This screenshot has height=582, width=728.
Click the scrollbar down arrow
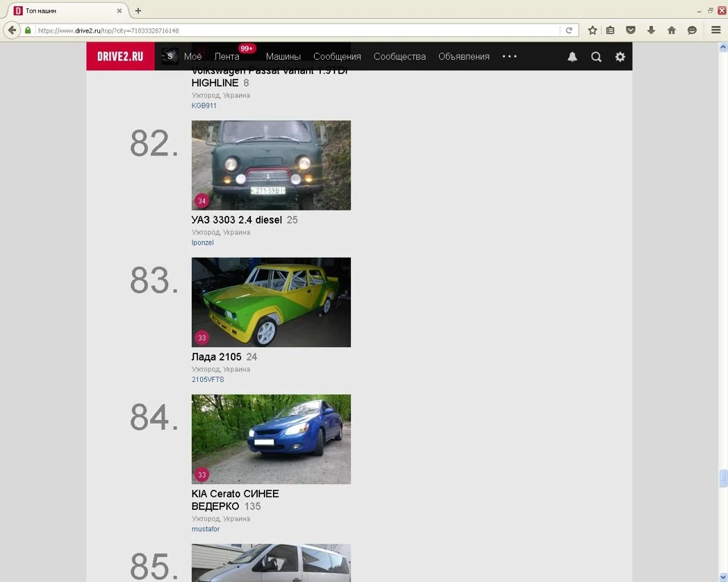[723, 577]
